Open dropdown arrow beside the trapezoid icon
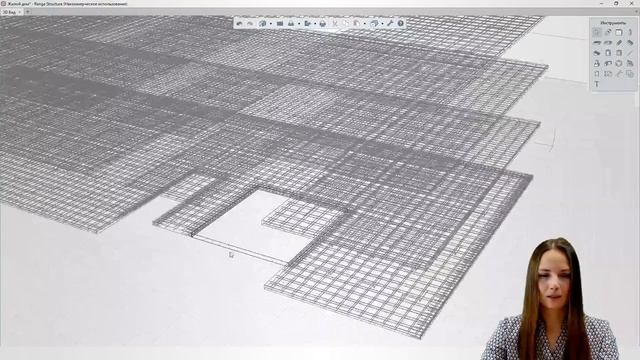The width and height of the screenshot is (640, 360). tap(299, 24)
